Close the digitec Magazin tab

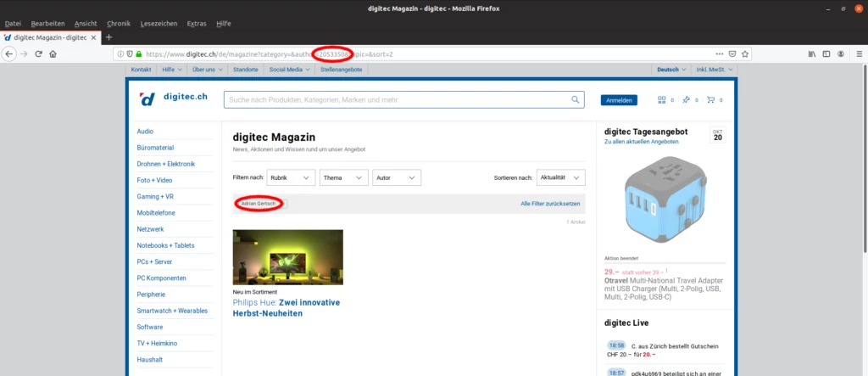click(93, 37)
